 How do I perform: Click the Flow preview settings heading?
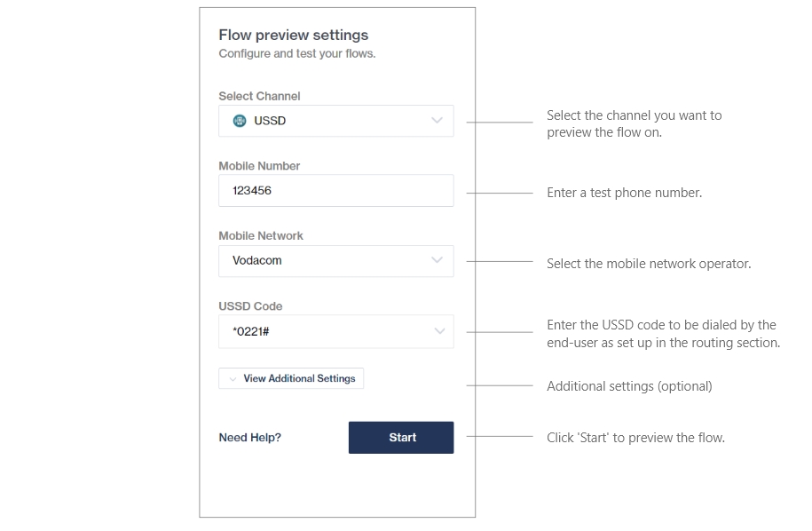pos(293,36)
